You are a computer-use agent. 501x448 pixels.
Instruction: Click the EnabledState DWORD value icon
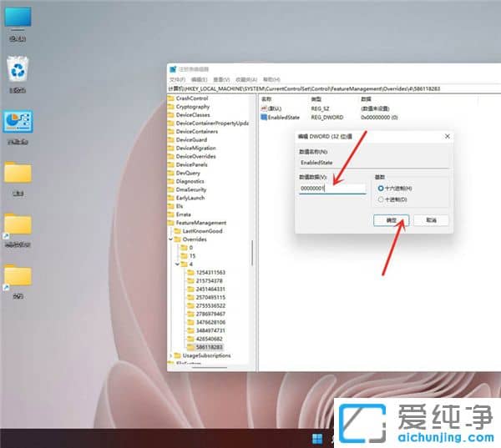(x=264, y=117)
